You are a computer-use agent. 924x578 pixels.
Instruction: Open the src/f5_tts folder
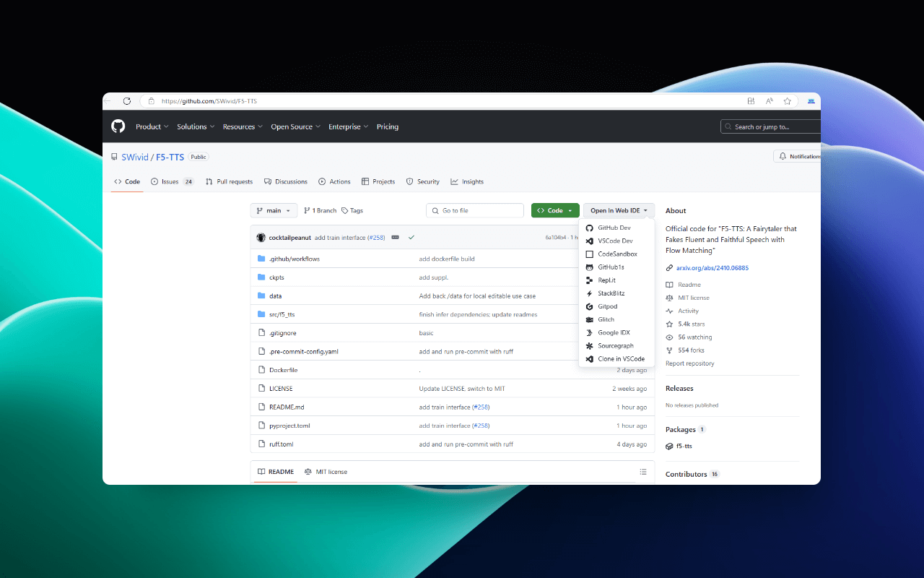282,314
